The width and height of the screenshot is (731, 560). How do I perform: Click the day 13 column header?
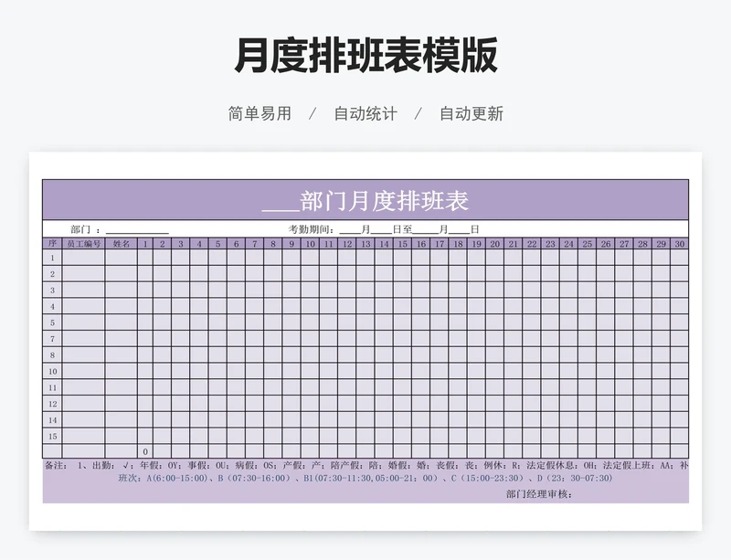coord(366,243)
